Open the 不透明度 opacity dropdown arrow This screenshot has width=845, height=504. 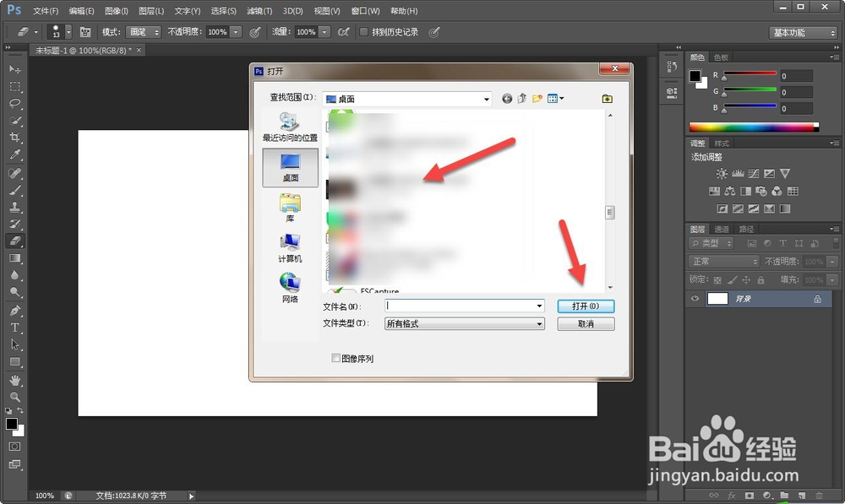[236, 32]
